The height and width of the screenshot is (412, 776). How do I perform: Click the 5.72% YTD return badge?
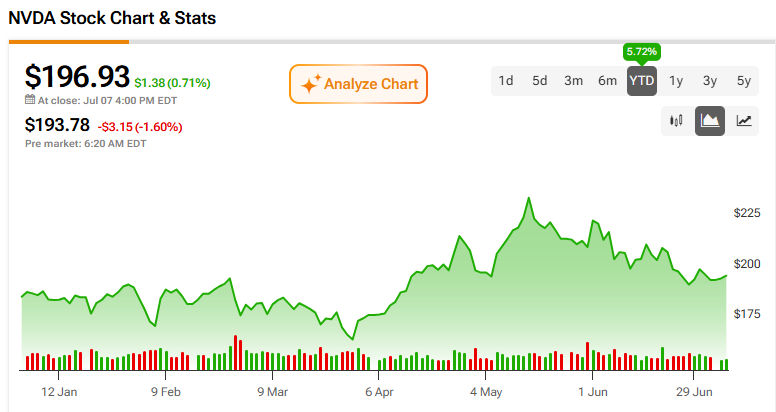(x=641, y=52)
